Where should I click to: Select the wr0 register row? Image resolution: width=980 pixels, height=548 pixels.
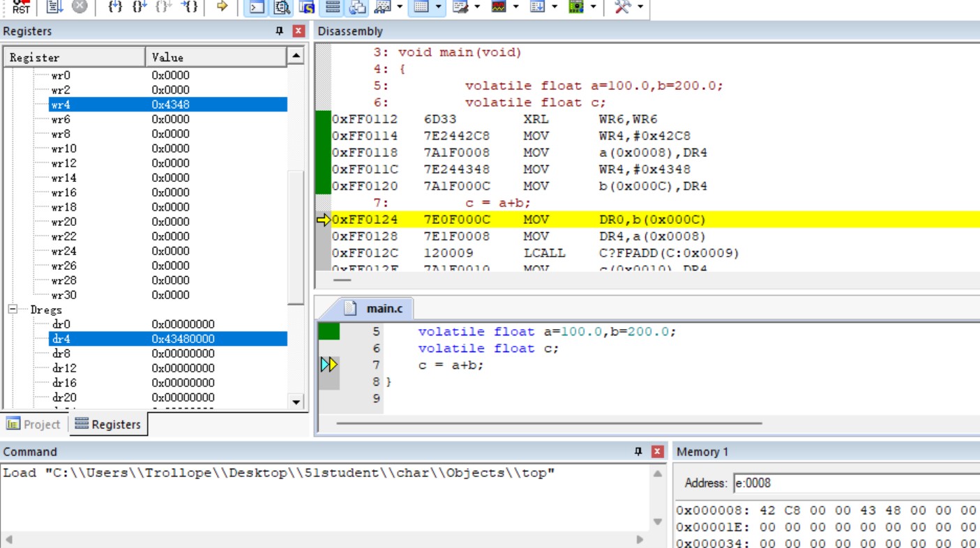pos(168,75)
